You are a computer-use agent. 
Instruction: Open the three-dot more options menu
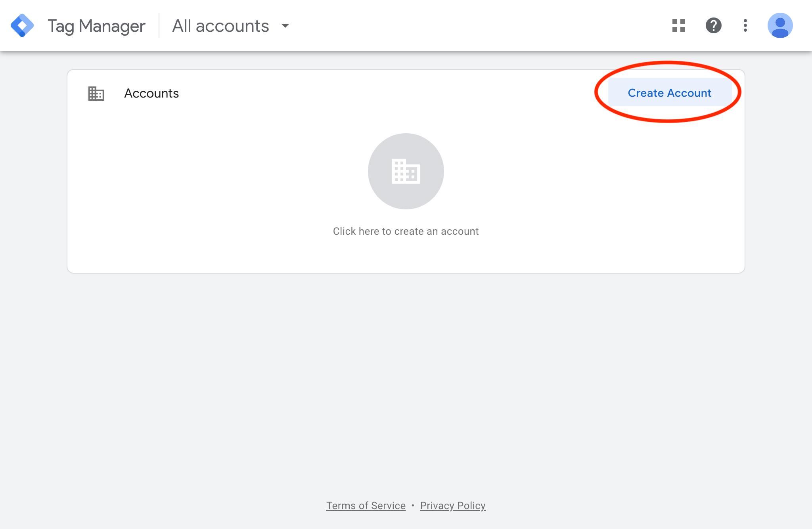745,26
